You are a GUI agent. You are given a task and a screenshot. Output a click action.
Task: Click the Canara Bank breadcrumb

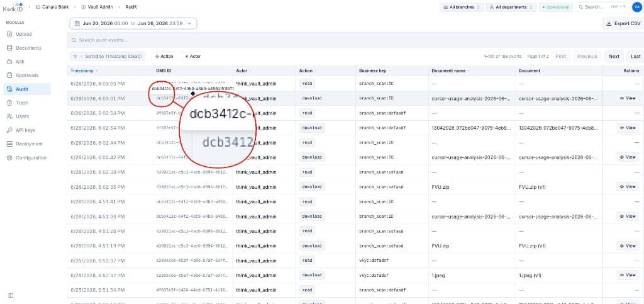[x=52, y=7]
